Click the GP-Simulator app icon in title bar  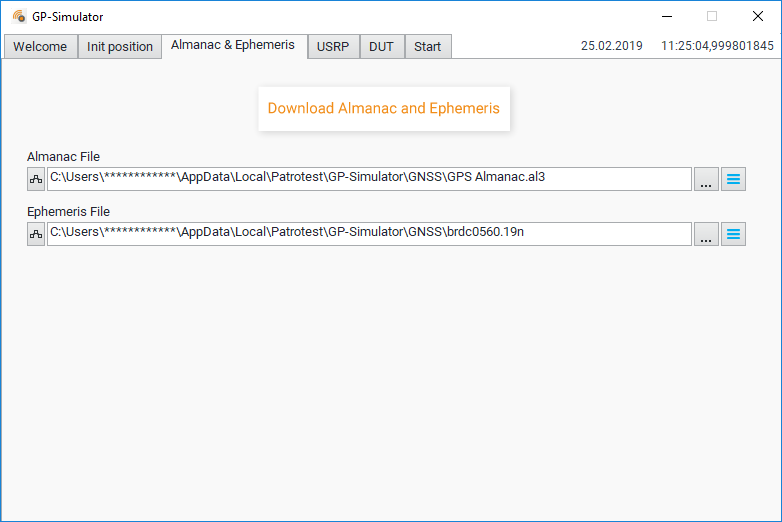click(x=19, y=16)
